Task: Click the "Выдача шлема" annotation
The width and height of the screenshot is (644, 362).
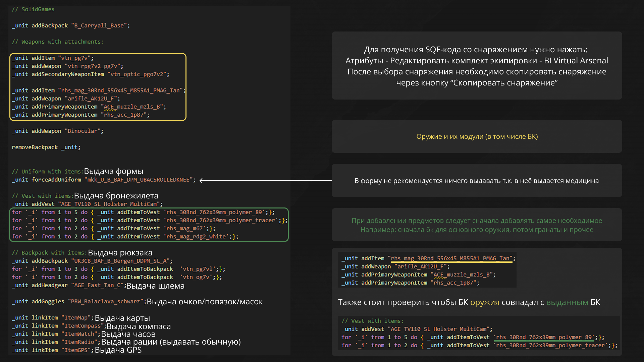Action: pos(155,286)
